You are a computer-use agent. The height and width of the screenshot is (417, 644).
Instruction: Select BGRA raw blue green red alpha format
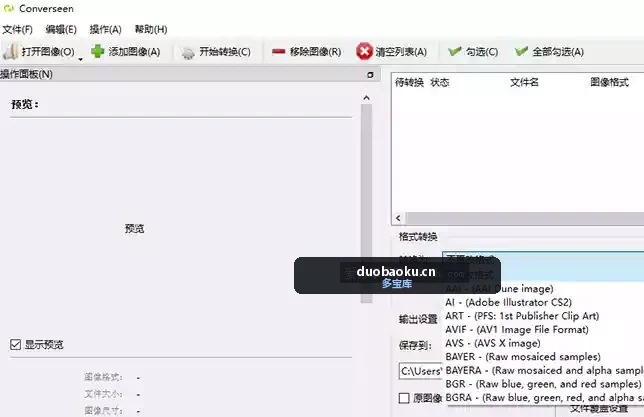[x=544, y=397]
